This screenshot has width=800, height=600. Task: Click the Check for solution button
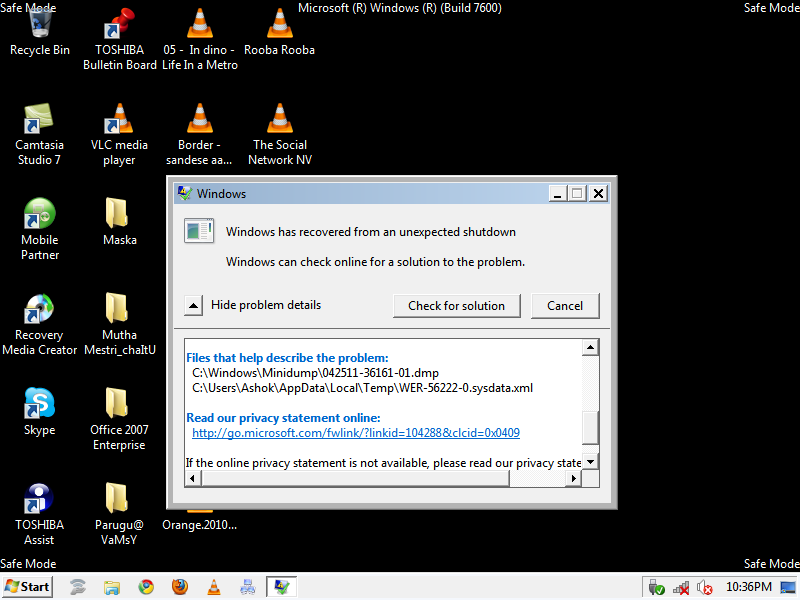tap(457, 306)
